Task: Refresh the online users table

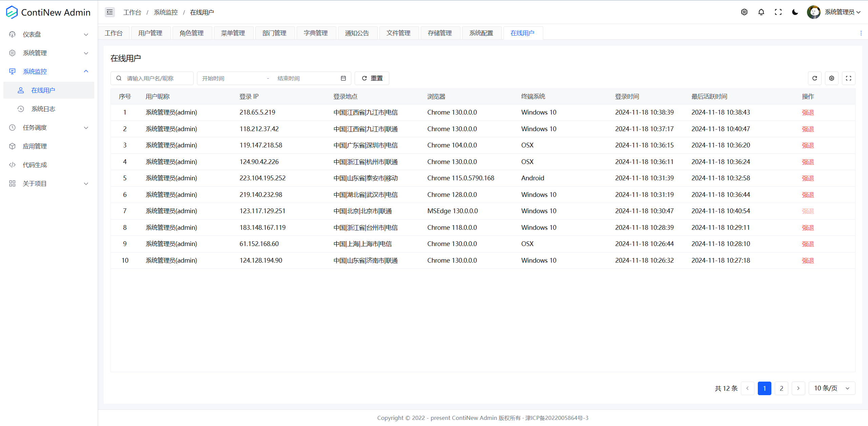Action: click(814, 78)
